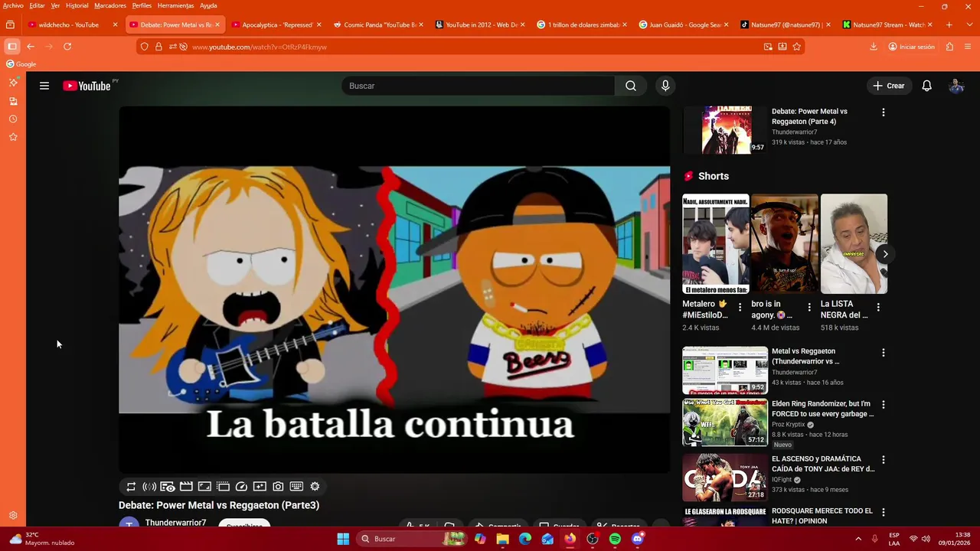Show keyboard shortcuts icon under video
The width and height of the screenshot is (980, 551).
(296, 487)
